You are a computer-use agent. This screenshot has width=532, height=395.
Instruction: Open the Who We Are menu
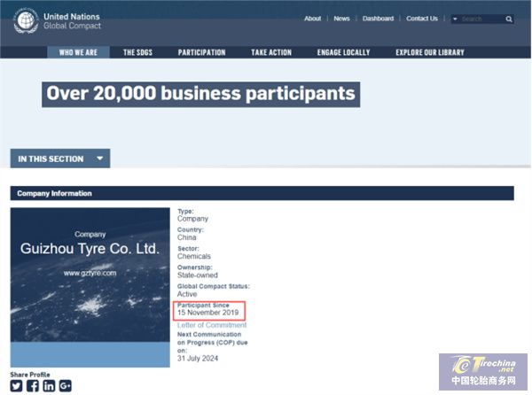(78, 52)
